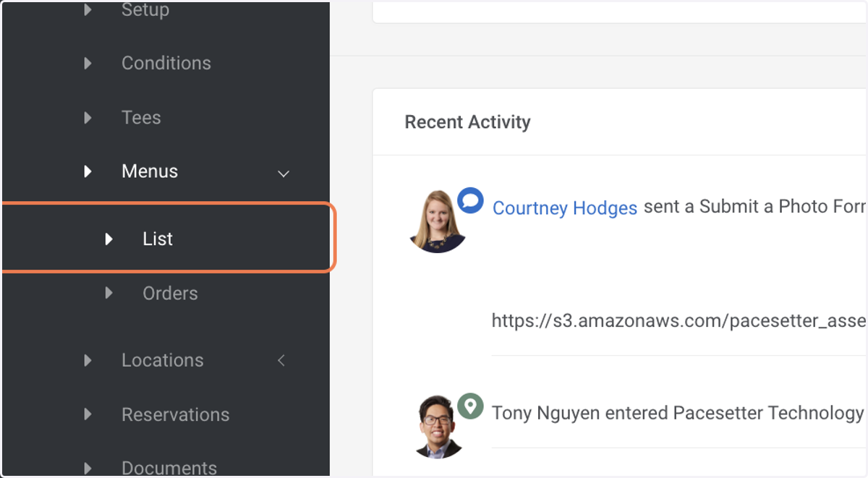Click the triangle icon beside Conditions

tap(88, 63)
